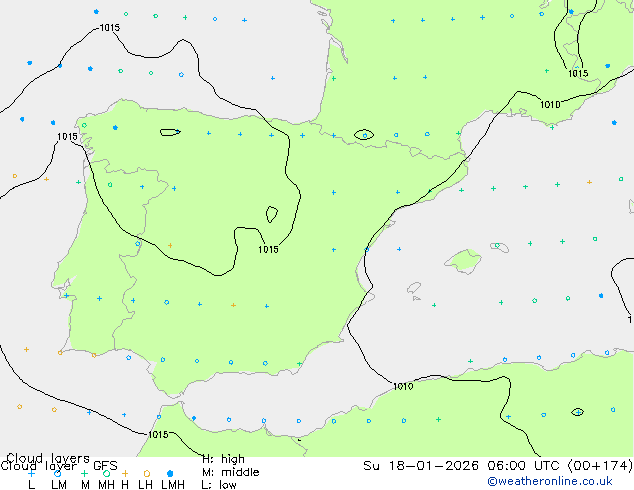Click the 'LM' legend abbreviation
Viewport: 634px width, 490px height.
(59, 485)
